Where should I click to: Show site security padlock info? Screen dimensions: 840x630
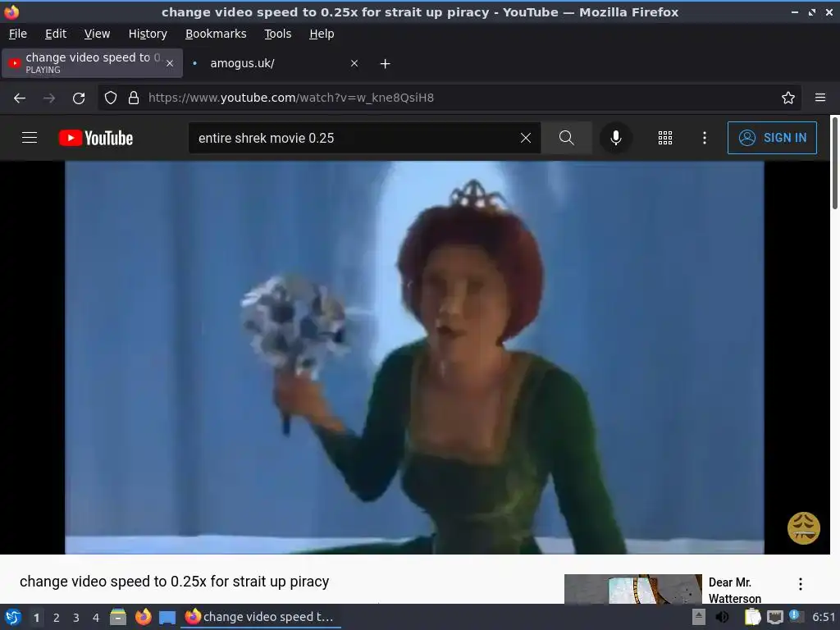[x=134, y=98]
